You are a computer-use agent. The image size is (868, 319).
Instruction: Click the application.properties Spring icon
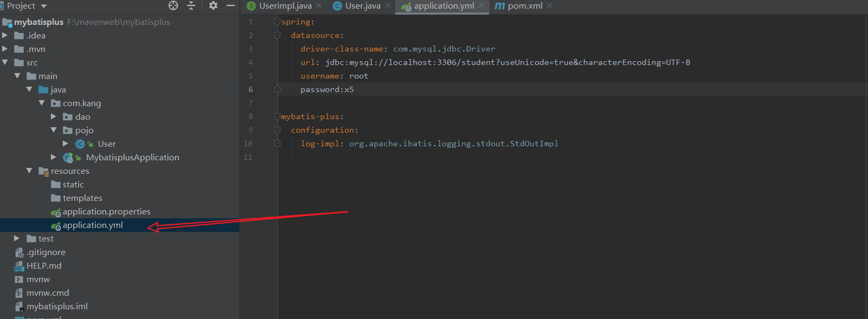point(56,212)
